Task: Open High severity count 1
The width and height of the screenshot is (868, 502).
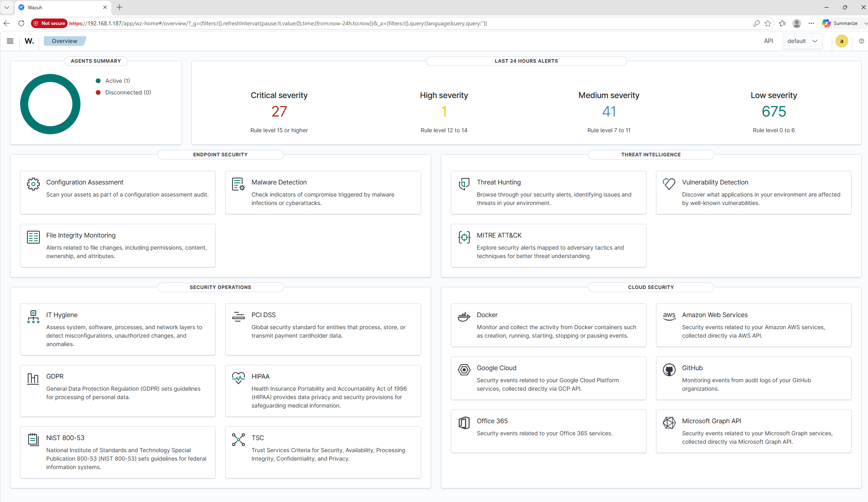Action: click(444, 111)
